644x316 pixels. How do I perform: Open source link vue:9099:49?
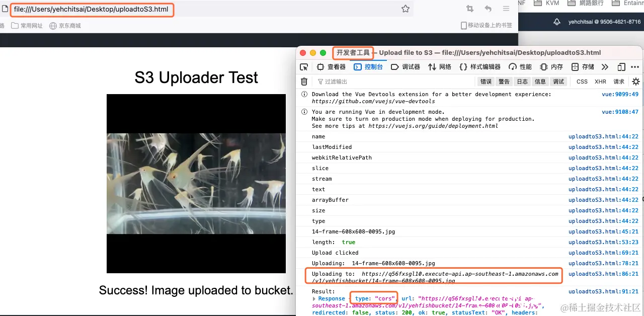(620, 94)
